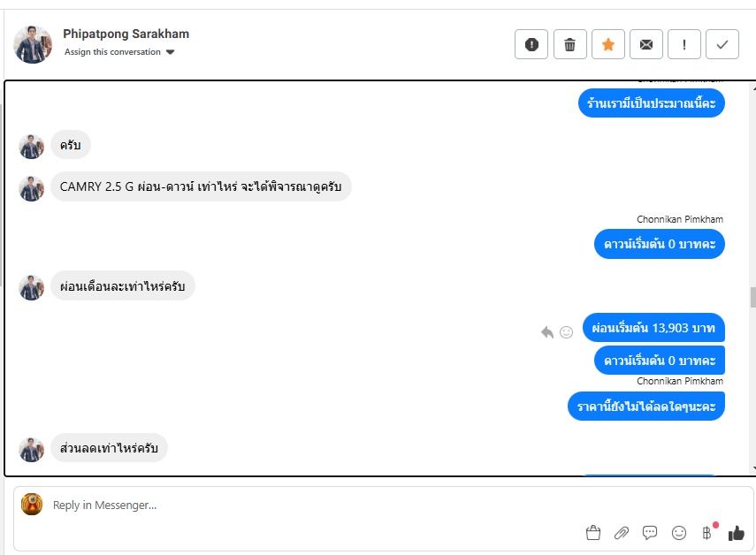Image resolution: width=756 pixels, height=555 pixels.
Task: Click the baht payment request icon
Action: click(x=706, y=533)
